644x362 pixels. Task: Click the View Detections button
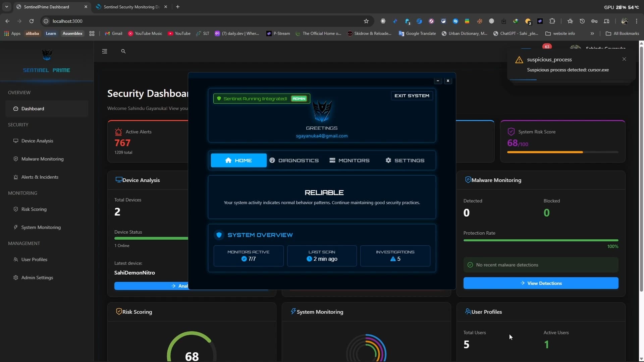point(541,283)
